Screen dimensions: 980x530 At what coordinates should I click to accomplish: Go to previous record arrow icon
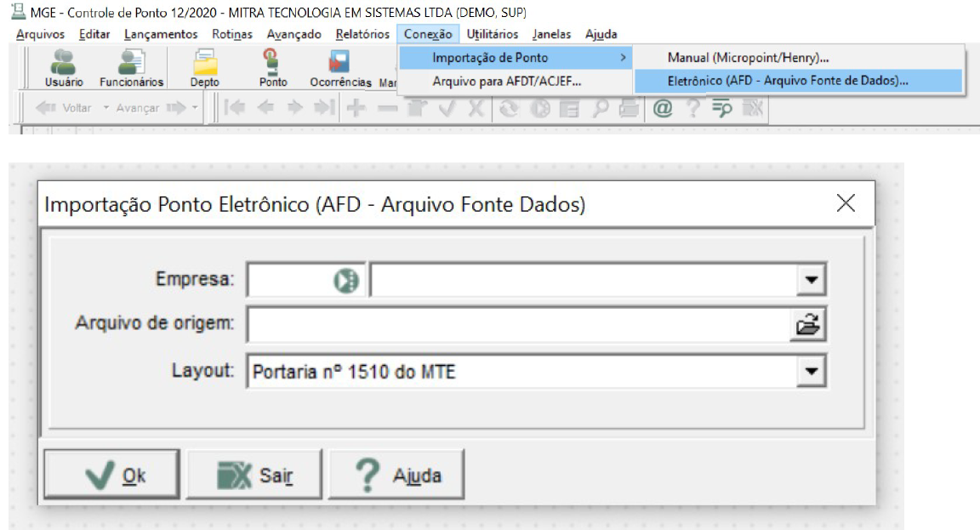pyautogui.click(x=265, y=108)
